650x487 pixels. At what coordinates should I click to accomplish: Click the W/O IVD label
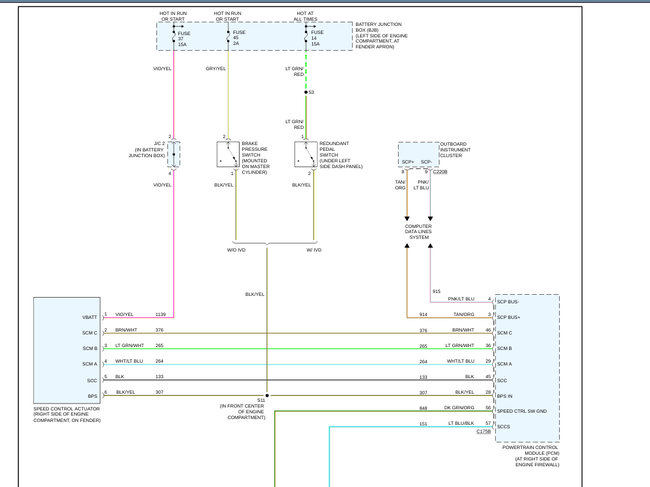(x=236, y=250)
